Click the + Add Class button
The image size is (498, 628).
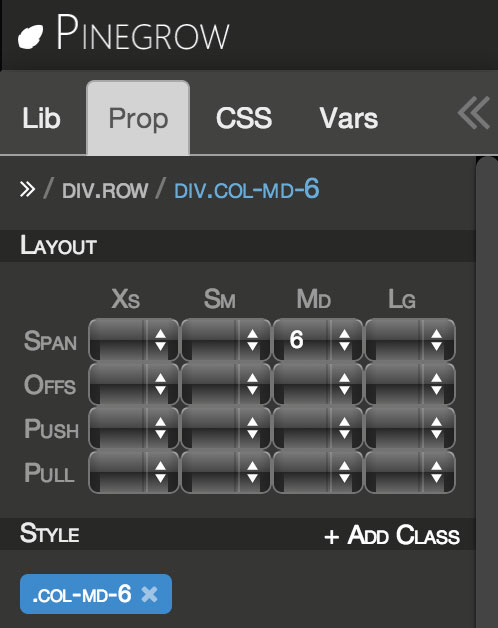392,535
